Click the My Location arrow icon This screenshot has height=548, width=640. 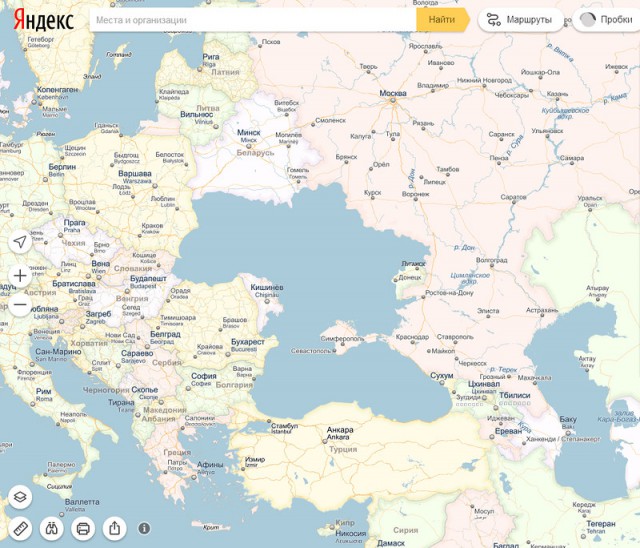click(20, 242)
